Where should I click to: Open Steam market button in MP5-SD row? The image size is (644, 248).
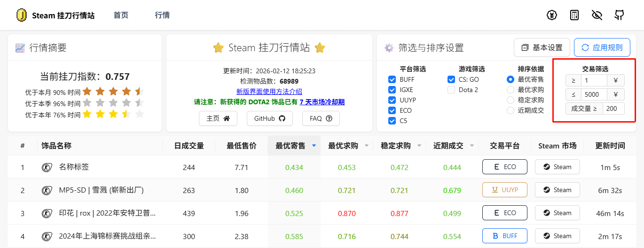[x=558, y=190]
